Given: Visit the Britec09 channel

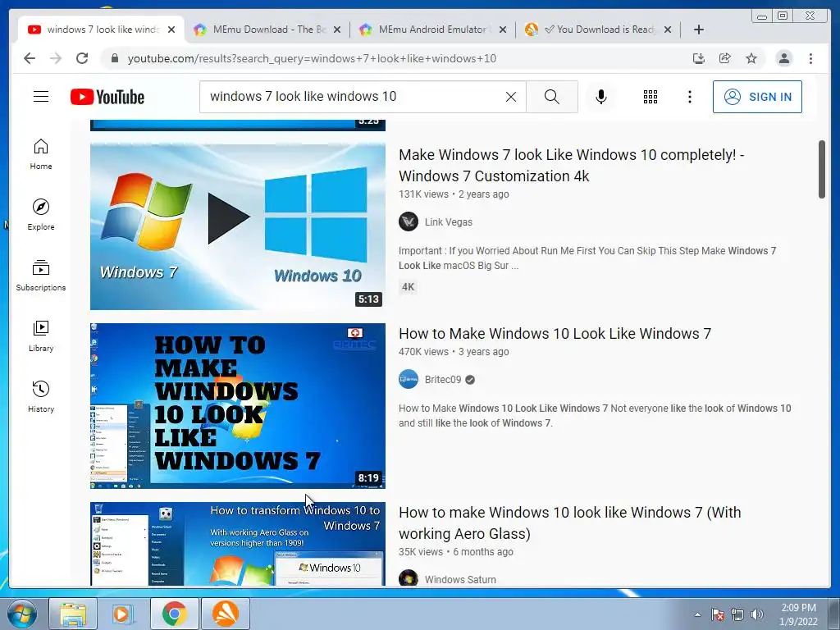Looking at the screenshot, I should pyautogui.click(x=442, y=379).
